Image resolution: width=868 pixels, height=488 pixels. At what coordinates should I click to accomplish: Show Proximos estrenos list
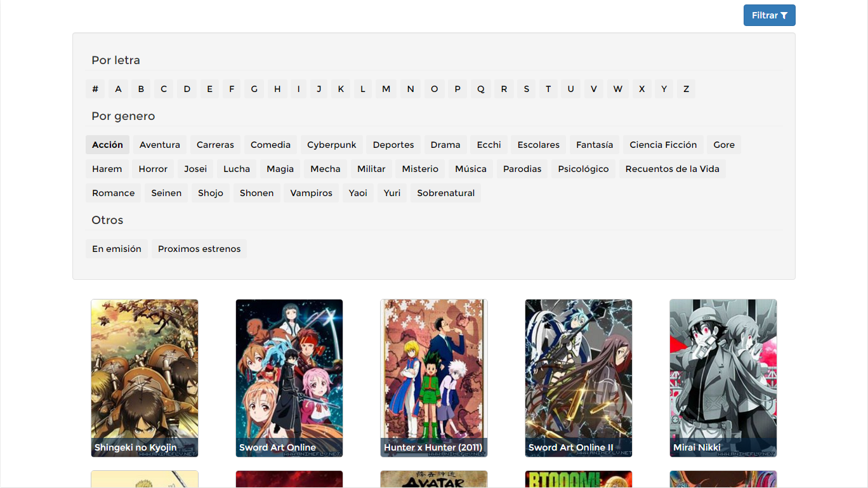(x=199, y=249)
